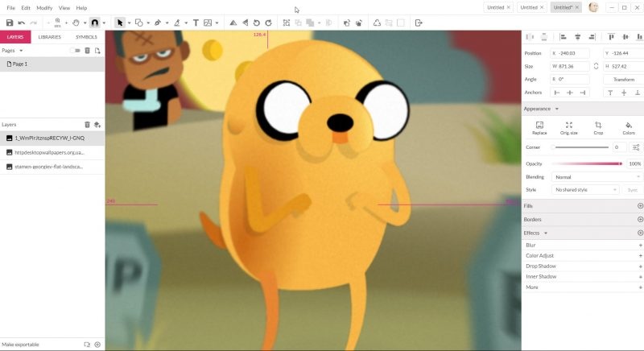Open the pen tool dropdown arrow

click(167, 23)
